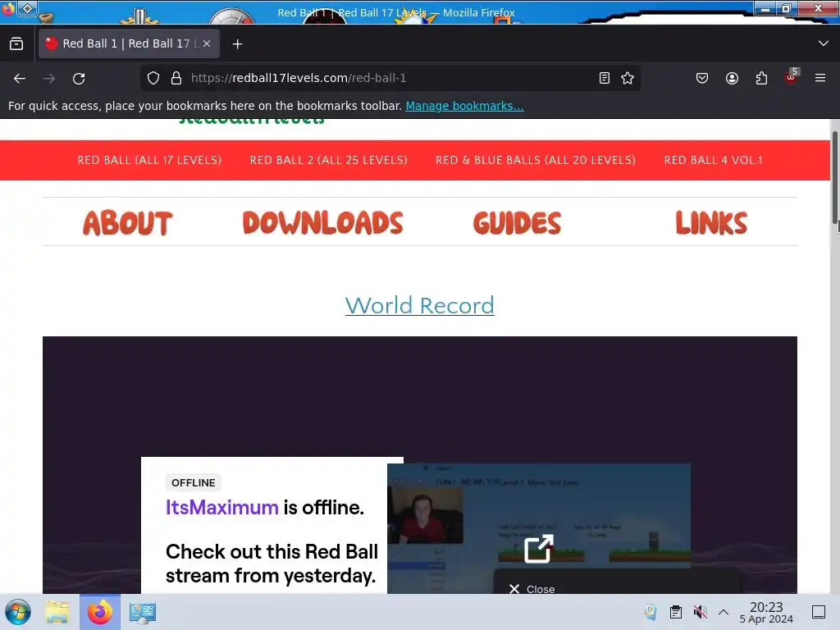Open the extensions puzzle icon
Viewport: 840px width, 630px height.
pyautogui.click(x=761, y=78)
